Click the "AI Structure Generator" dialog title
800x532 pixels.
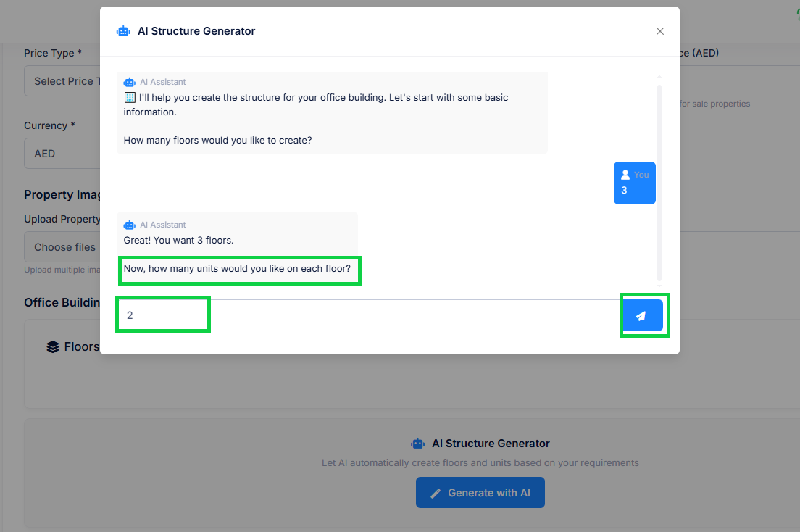click(x=196, y=31)
